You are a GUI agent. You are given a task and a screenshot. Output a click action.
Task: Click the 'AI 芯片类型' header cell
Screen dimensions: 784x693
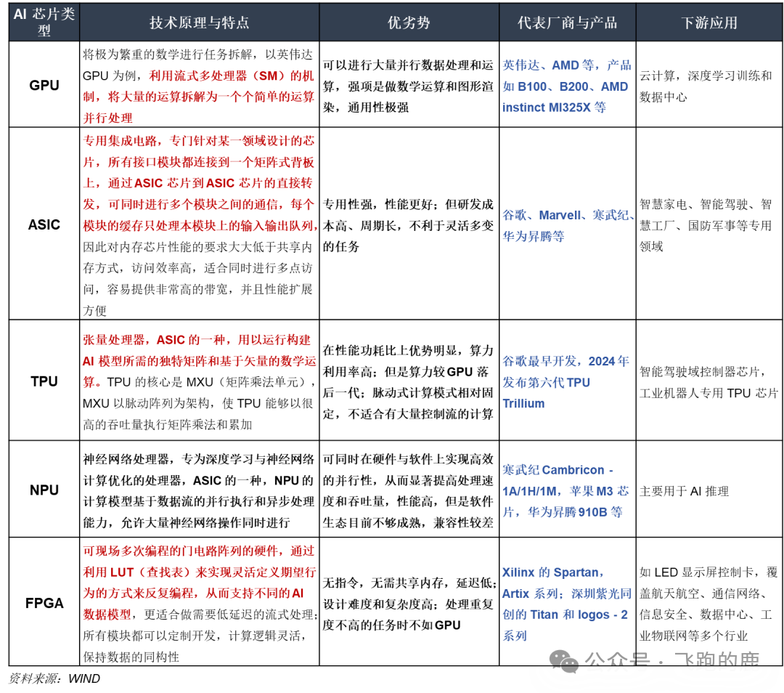44,22
